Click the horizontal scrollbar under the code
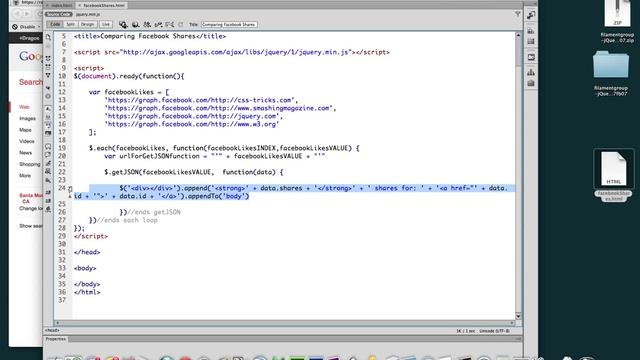The width and height of the screenshot is (640, 360). (284, 323)
